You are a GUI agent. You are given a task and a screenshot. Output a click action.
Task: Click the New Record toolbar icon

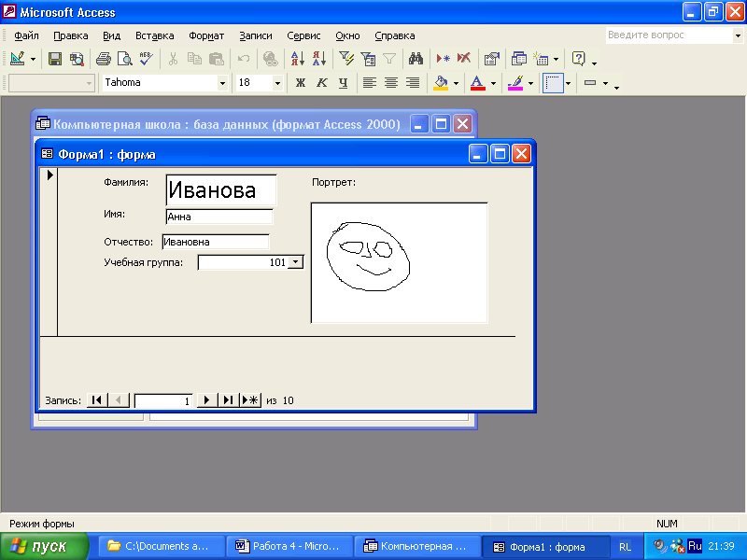pos(443,59)
